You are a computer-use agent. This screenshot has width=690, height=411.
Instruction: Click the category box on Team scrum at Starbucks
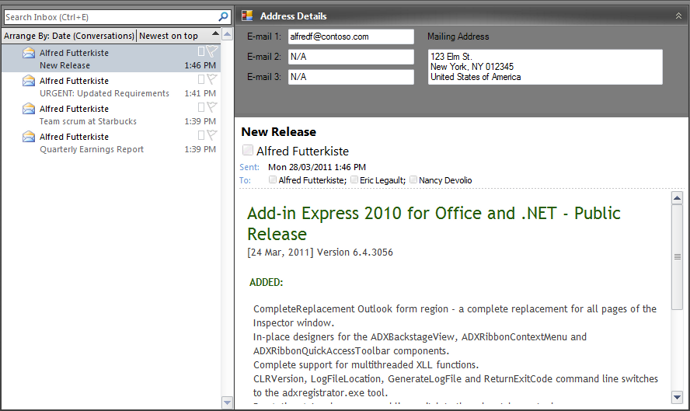point(201,107)
